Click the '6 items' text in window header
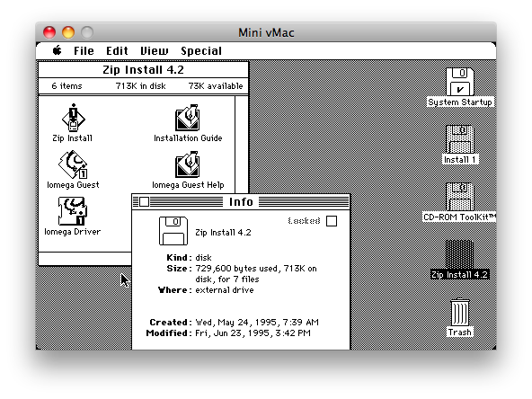Image resolution: width=532 pixels, height=399 pixels. (x=66, y=86)
